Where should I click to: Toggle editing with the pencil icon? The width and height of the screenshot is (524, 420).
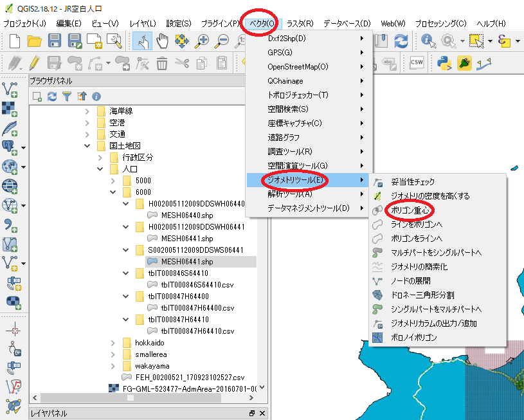35,62
